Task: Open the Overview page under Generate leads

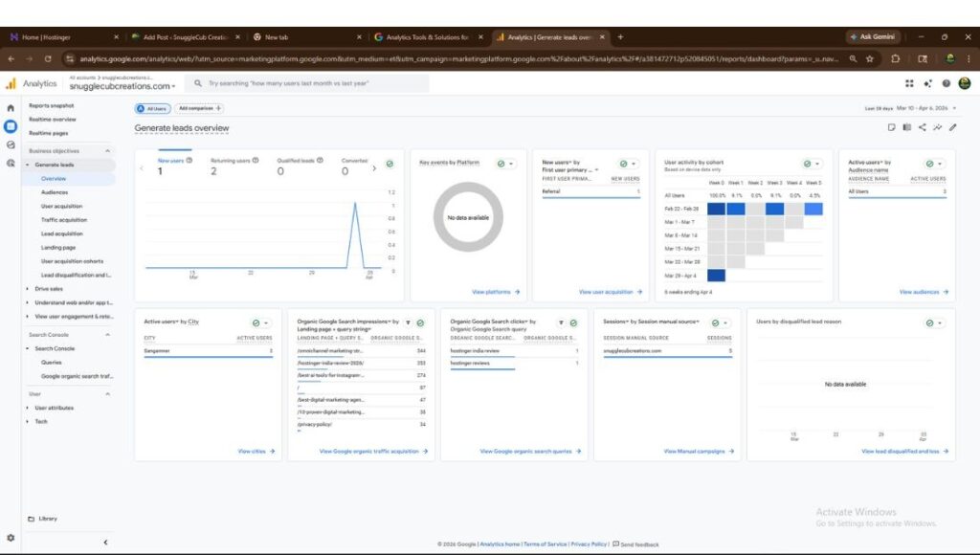Action: 55,178
